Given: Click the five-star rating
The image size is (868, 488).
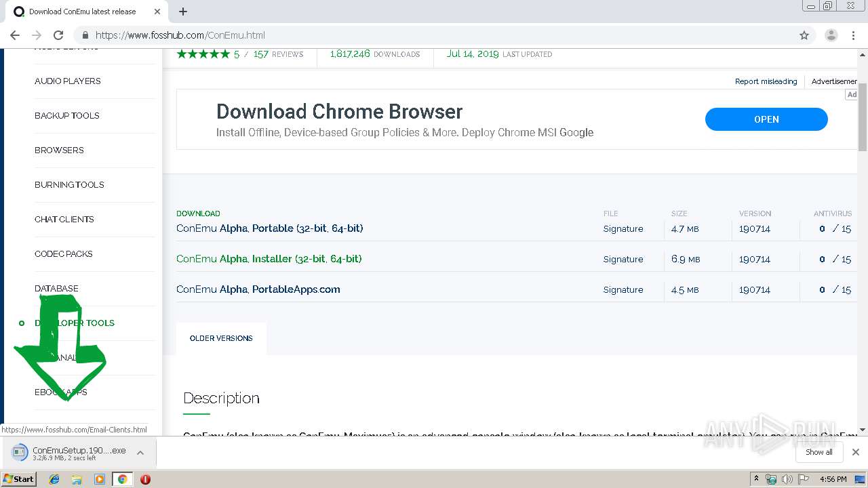Looking at the screenshot, I should [203, 54].
